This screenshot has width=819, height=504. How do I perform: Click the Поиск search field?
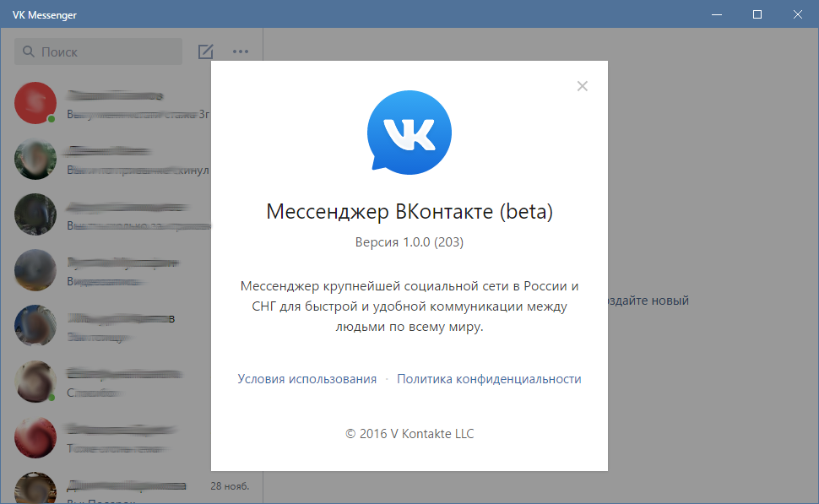(x=98, y=51)
